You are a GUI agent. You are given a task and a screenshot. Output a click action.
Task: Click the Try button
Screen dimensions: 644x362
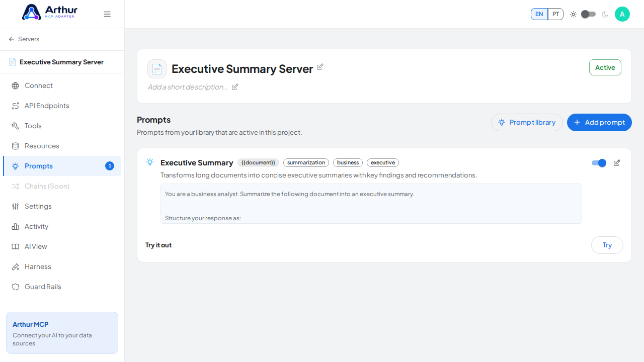607,245
